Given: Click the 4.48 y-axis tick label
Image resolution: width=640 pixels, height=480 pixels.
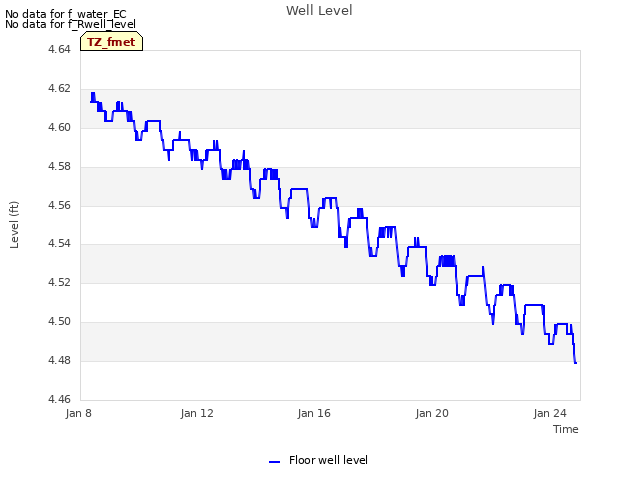Looking at the screenshot, I should 59,360.
